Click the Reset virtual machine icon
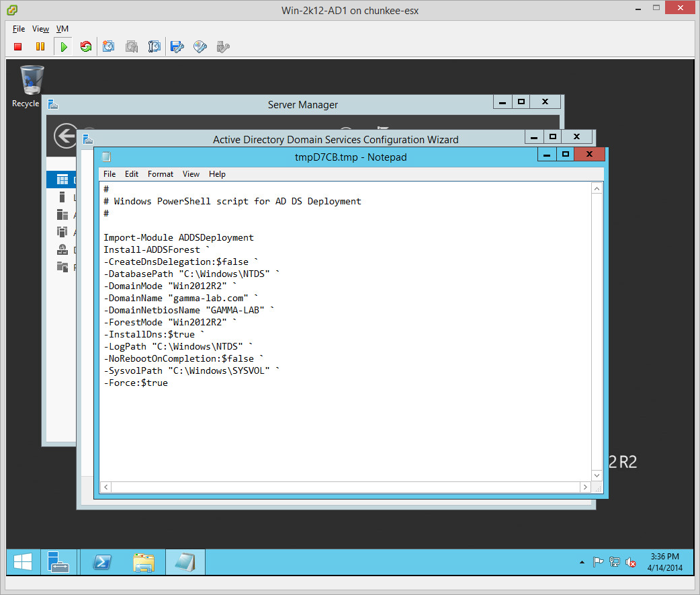The height and width of the screenshot is (595, 700). tap(86, 46)
